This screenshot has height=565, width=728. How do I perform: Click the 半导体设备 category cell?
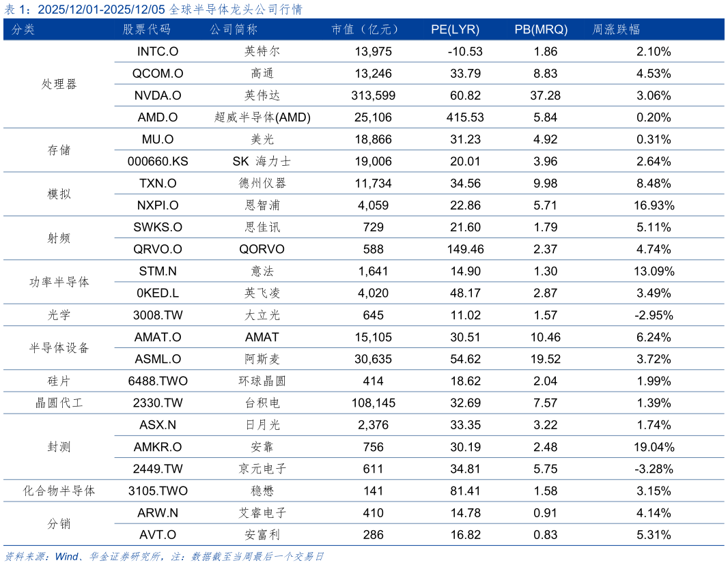point(59,348)
